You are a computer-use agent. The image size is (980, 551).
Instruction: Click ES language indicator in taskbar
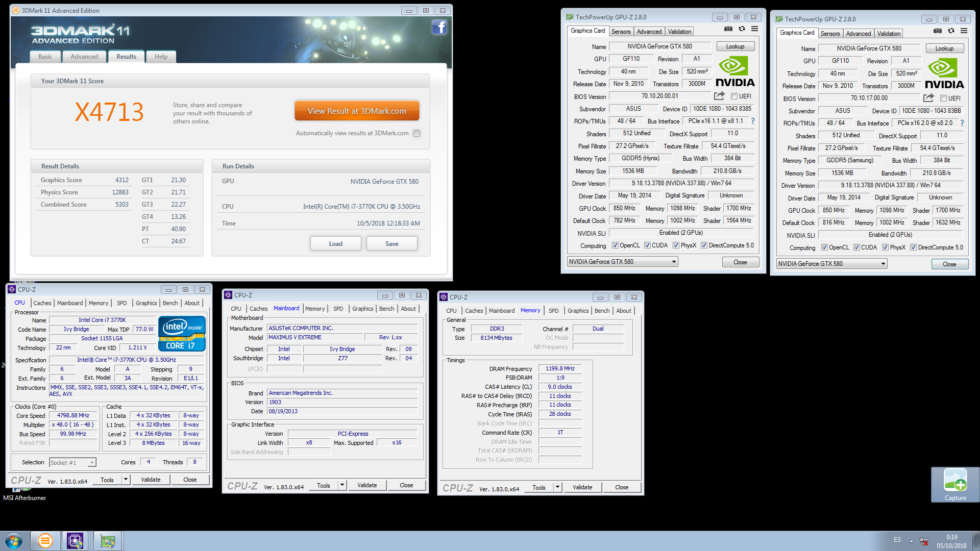(897, 540)
